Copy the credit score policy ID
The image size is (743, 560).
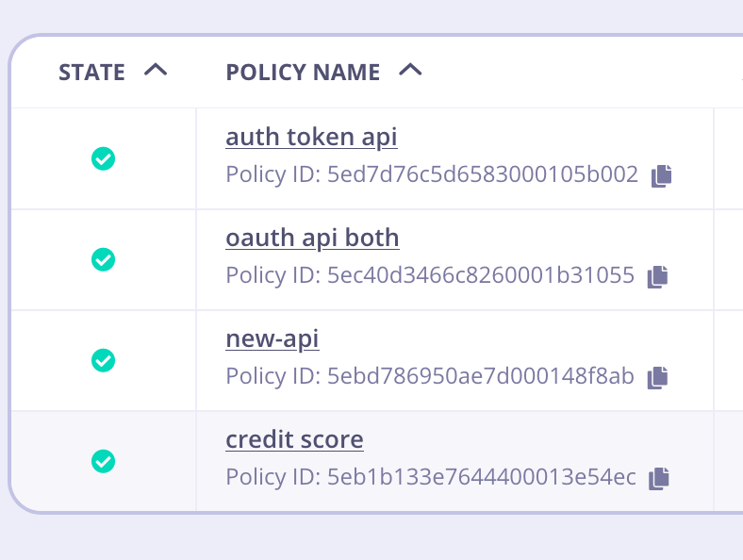(659, 478)
